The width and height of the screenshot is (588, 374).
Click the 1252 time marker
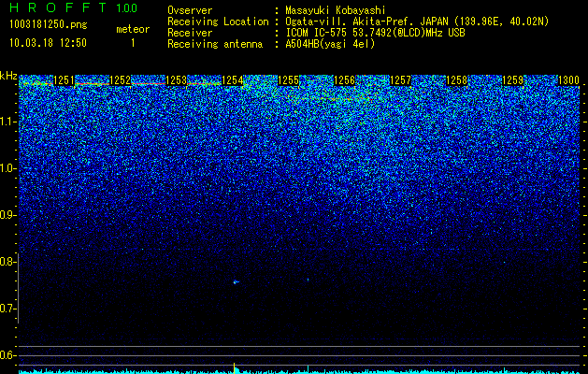120,80
